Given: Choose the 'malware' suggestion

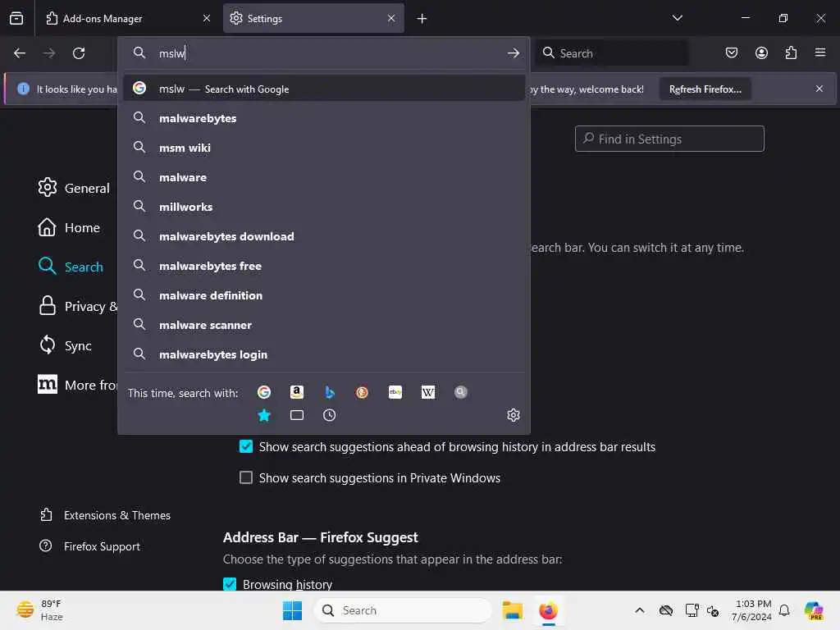Looking at the screenshot, I should tap(323, 177).
